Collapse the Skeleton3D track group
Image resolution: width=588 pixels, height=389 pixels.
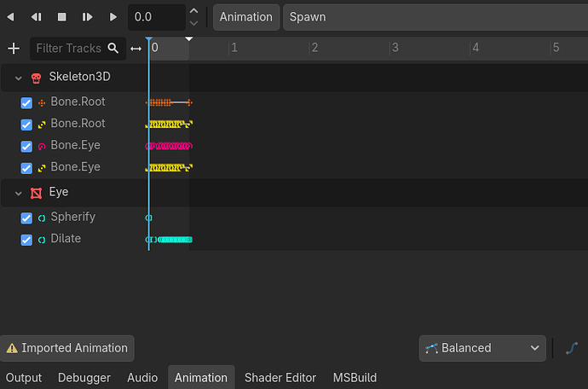tap(18, 78)
